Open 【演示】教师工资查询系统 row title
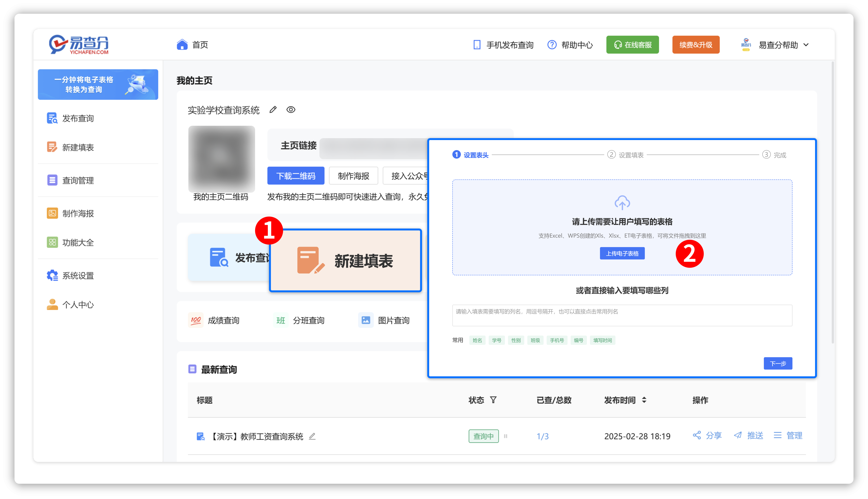 coord(256,436)
